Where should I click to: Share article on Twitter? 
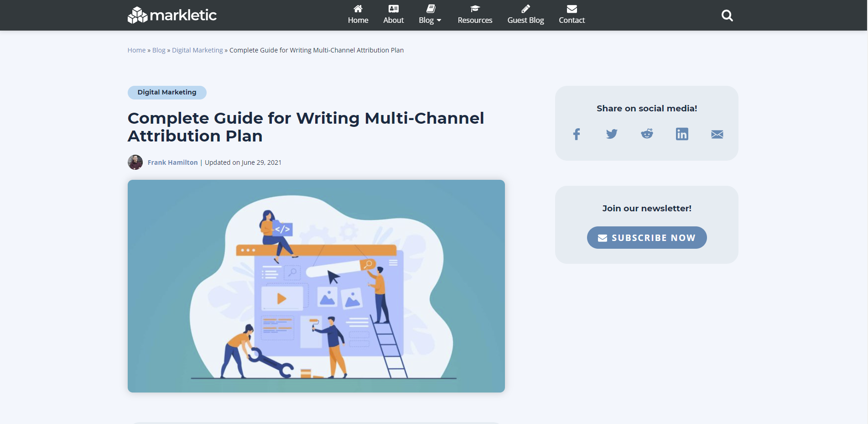[x=612, y=134]
